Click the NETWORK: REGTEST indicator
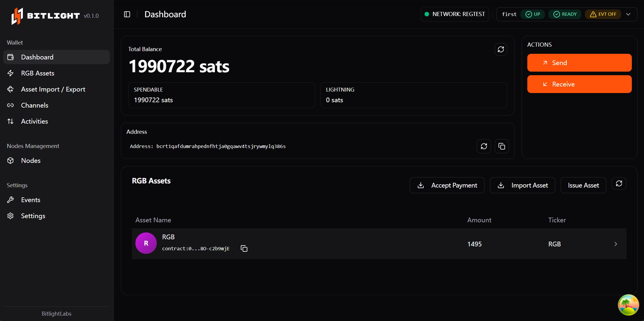 (455, 14)
